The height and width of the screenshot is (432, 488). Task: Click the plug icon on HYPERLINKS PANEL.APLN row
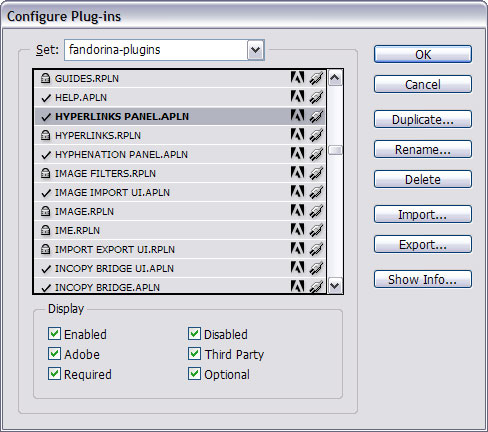coord(316,116)
